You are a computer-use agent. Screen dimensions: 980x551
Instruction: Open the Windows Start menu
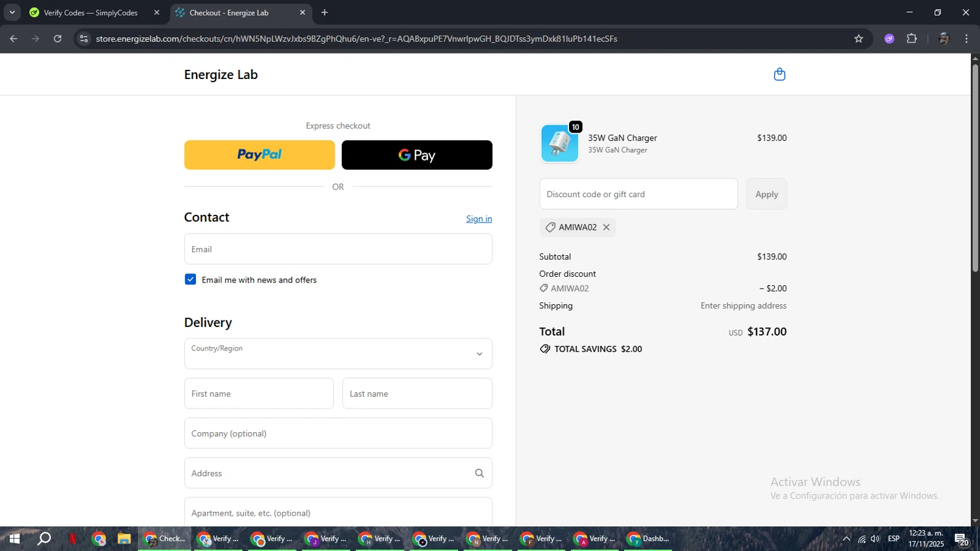(x=14, y=539)
